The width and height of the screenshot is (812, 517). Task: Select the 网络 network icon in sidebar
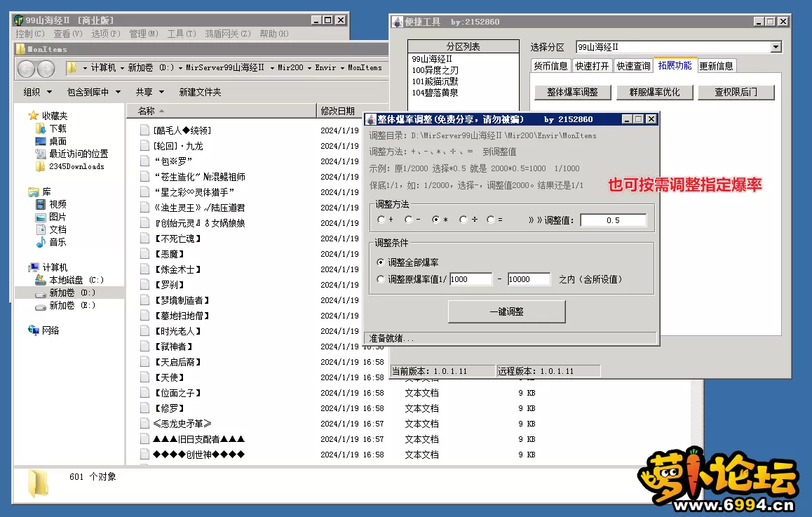(x=34, y=330)
